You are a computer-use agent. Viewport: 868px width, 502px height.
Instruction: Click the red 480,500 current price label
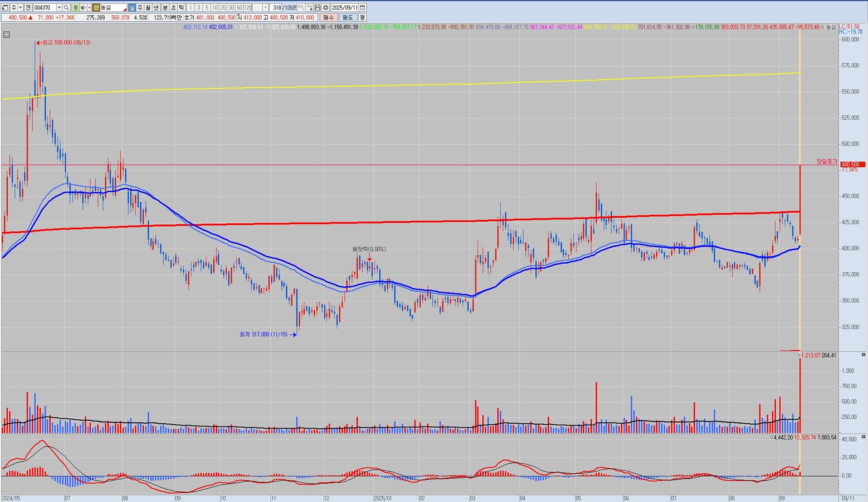[852, 165]
